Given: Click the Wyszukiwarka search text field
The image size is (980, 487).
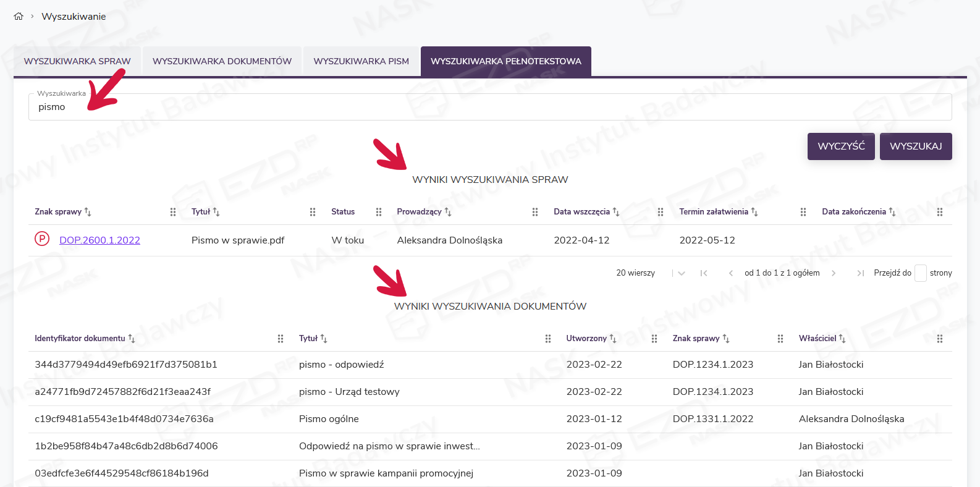Looking at the screenshot, I should tap(489, 107).
